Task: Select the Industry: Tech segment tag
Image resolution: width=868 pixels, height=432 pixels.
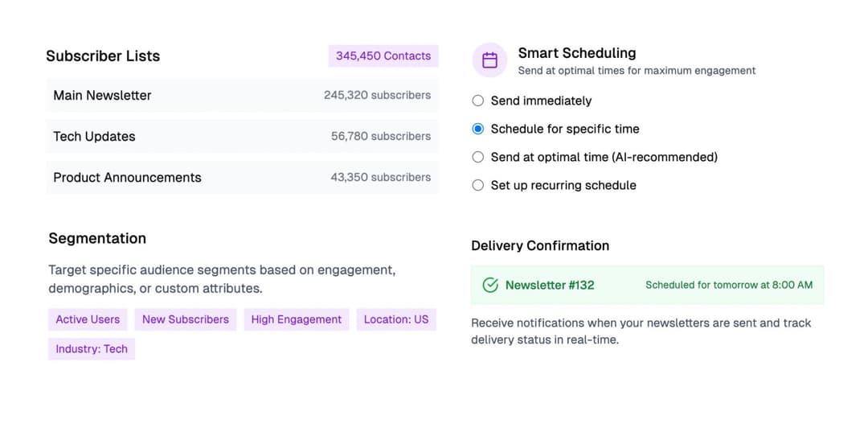Action: click(92, 349)
